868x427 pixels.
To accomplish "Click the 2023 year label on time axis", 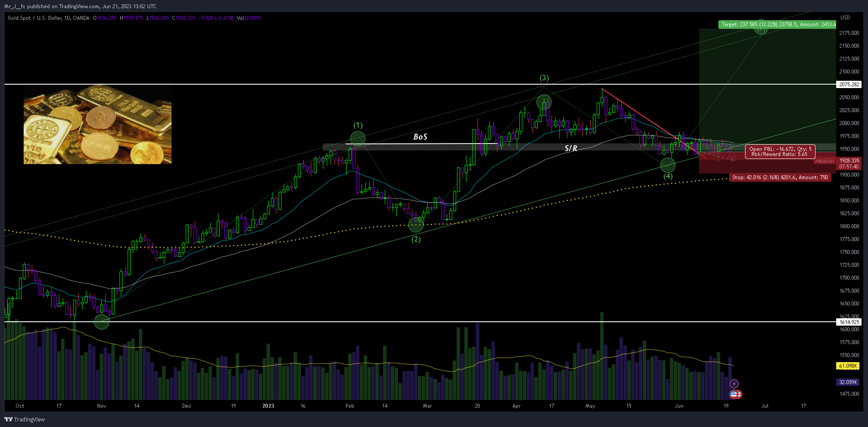I will 268,406.
